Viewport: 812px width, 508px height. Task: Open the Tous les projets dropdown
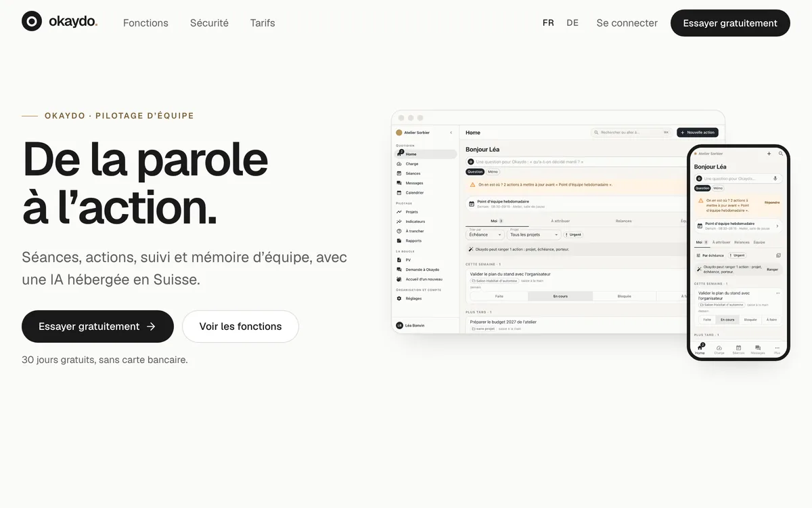535,234
